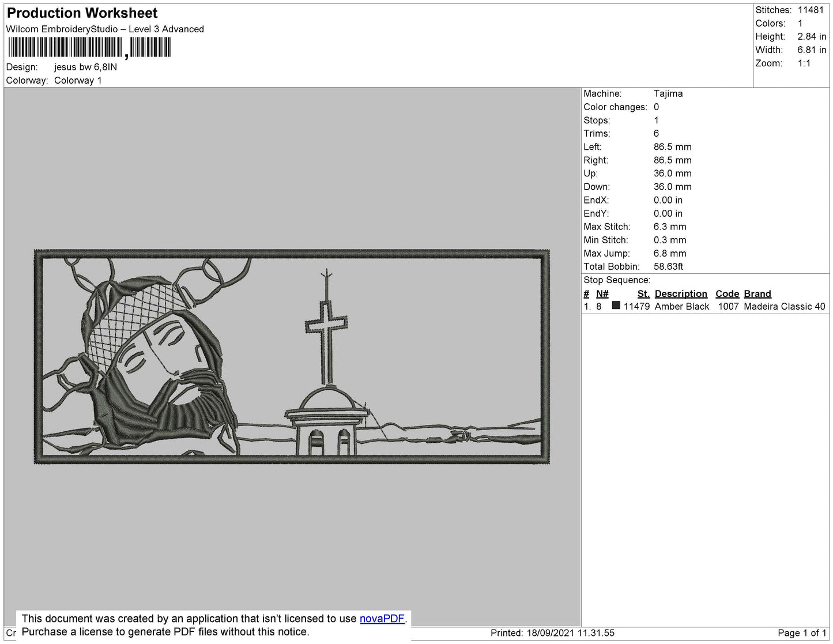This screenshot has height=644, width=833.
Task: Click the 'Madeira Classic 40' brand entry
Action: [785, 306]
